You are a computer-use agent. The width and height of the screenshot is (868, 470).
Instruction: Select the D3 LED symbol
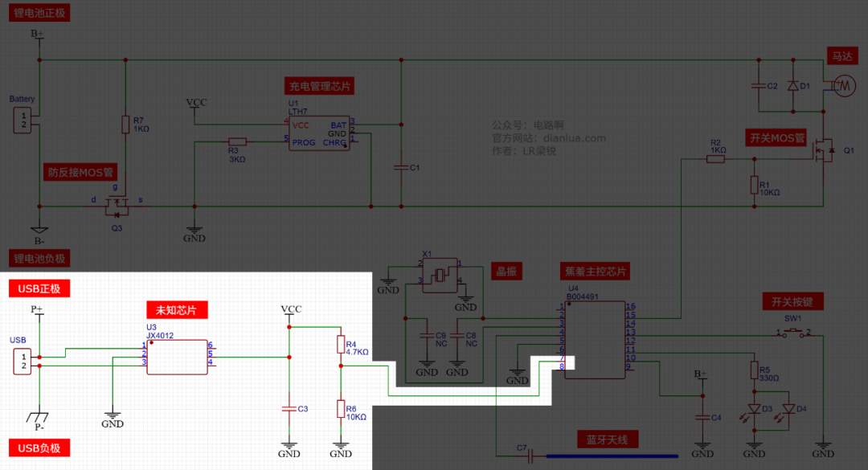(754, 409)
